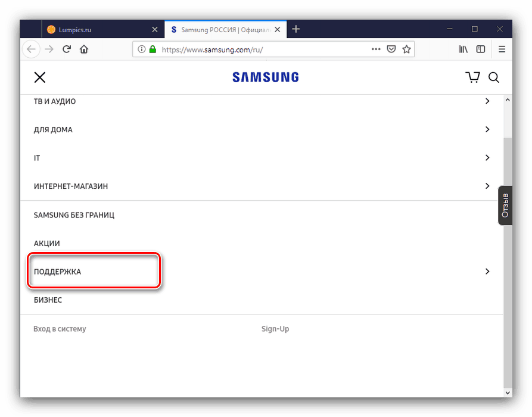The height and width of the screenshot is (417, 532).
Task: Expand the ИНТЕРНЕТ-МАГАЗИН chevron
Action: point(487,186)
